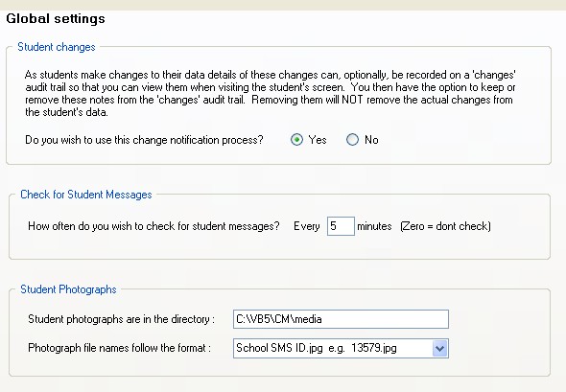Click the 'Global settings' heading
Screen dimensions: 566x392
point(56,19)
